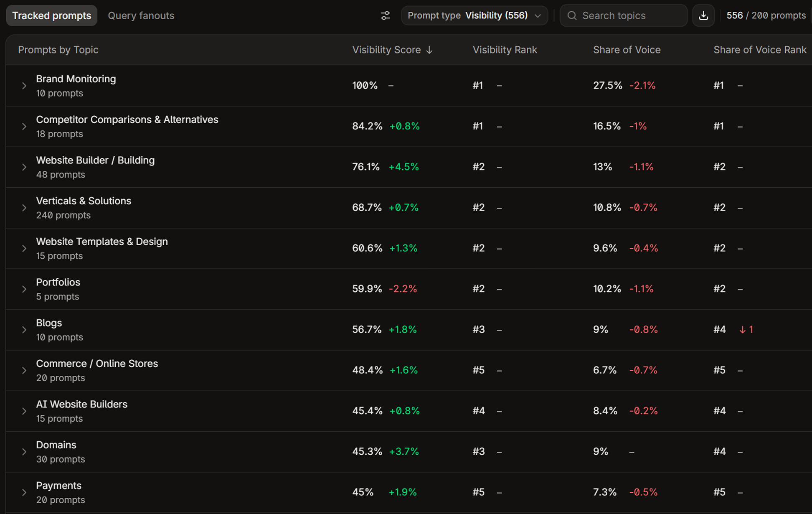Expand the Portfolios topic chevron
This screenshot has height=514, width=812.
click(x=24, y=289)
